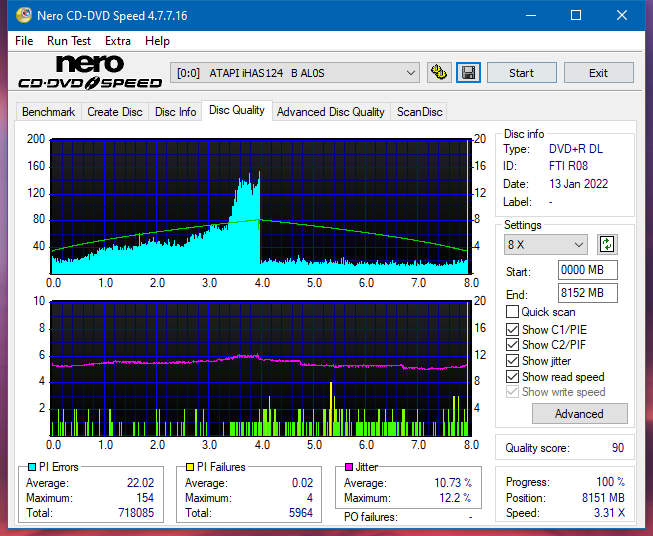Open the Extra menu
This screenshot has width=653, height=536.
click(118, 41)
